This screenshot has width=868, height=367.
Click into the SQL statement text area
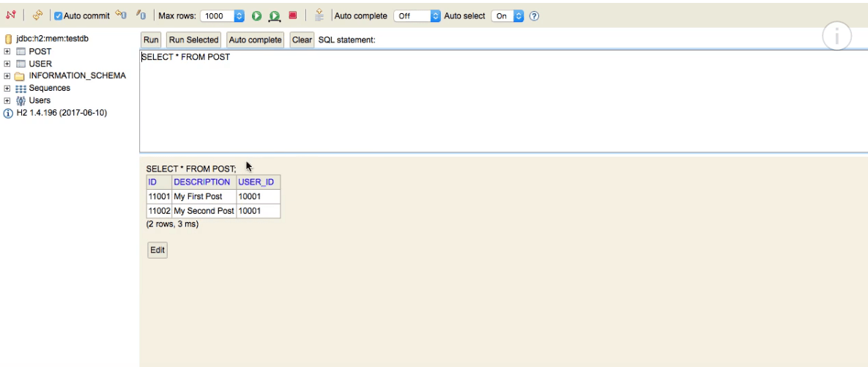(503, 101)
